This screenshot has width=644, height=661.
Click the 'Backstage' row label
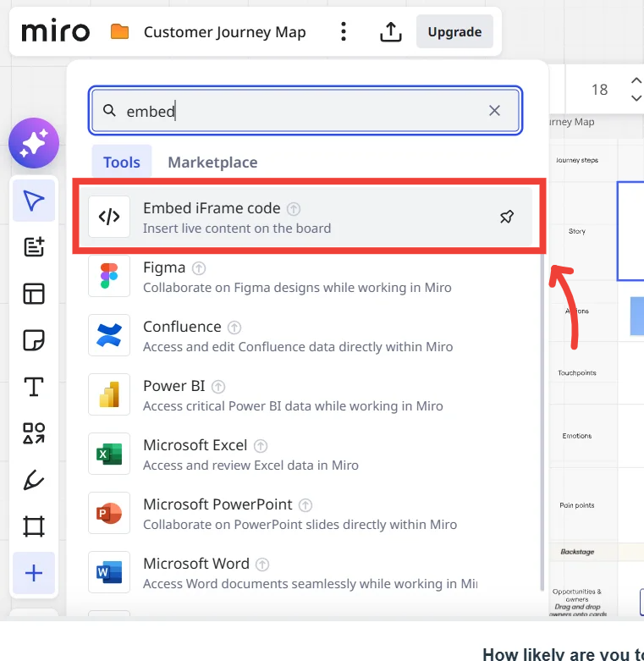577,552
